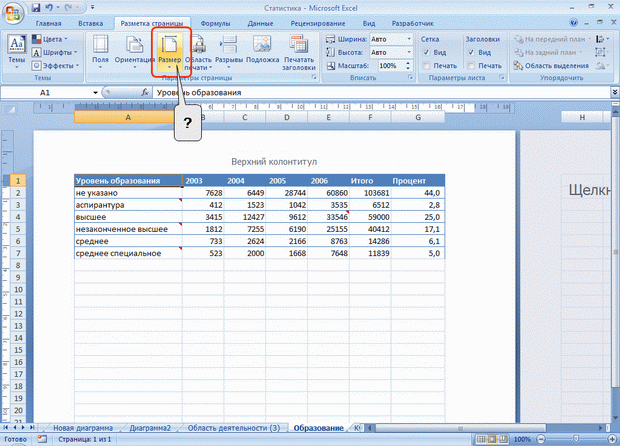Image resolution: width=620 pixels, height=446 pixels.
Task: Switch to the Разработчик ribbon tab
Action: coord(412,23)
